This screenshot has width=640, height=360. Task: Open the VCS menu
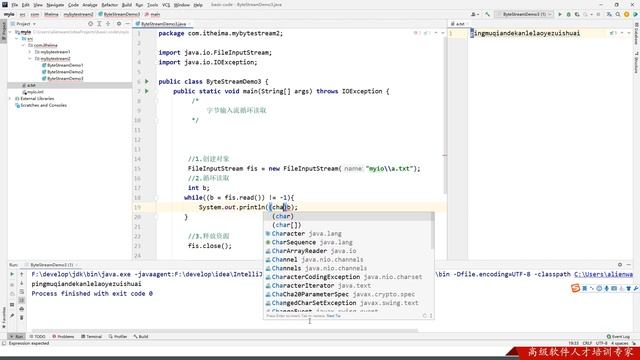coord(166,5)
